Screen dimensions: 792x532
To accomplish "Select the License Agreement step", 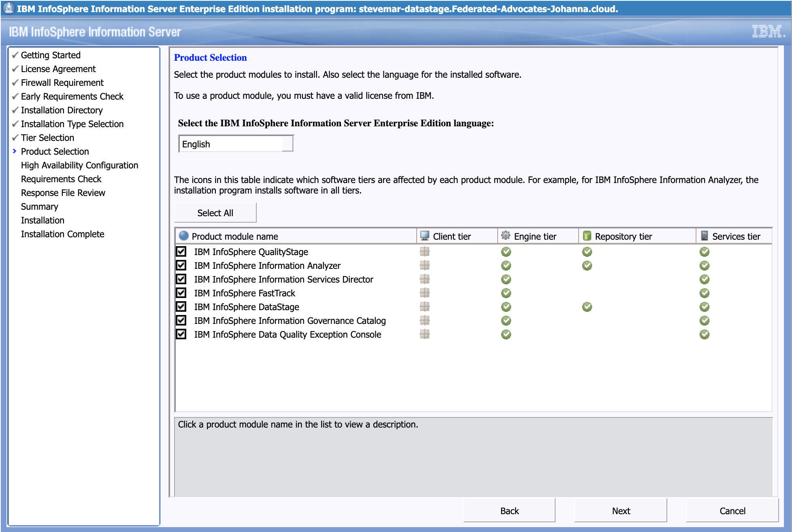I will tap(58, 69).
